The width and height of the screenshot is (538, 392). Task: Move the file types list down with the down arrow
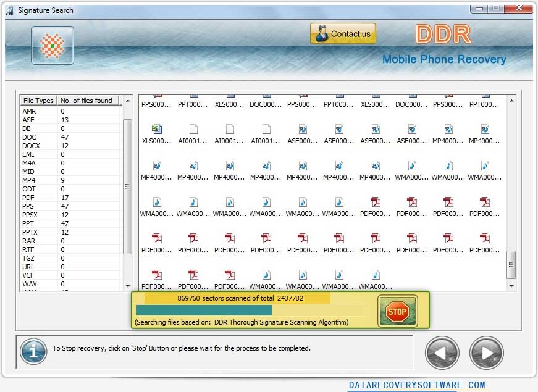[128, 286]
